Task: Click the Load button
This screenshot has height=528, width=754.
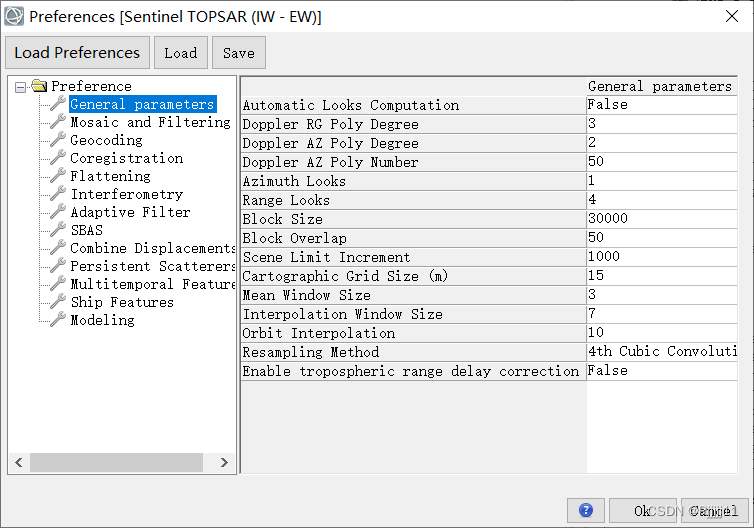Action: pyautogui.click(x=181, y=52)
